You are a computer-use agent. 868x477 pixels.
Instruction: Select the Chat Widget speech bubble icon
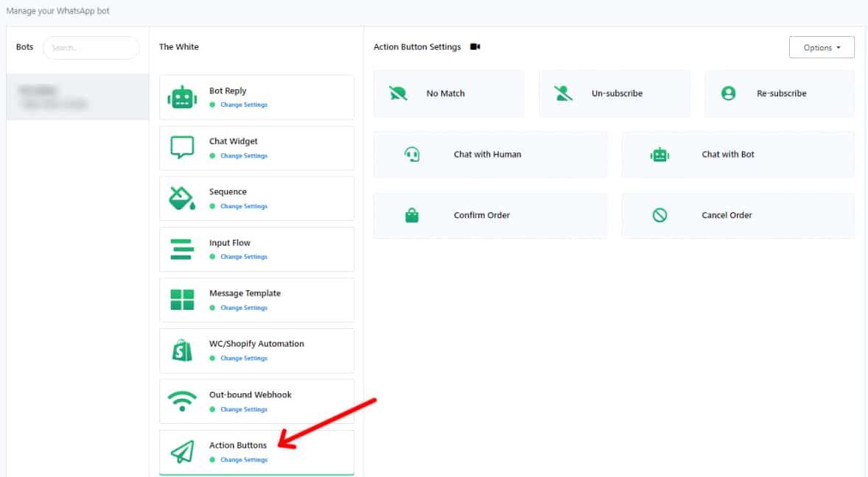point(182,147)
